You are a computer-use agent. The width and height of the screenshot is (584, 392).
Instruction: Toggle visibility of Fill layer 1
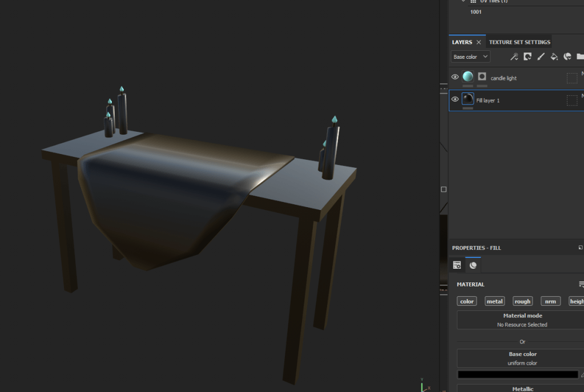tap(455, 99)
